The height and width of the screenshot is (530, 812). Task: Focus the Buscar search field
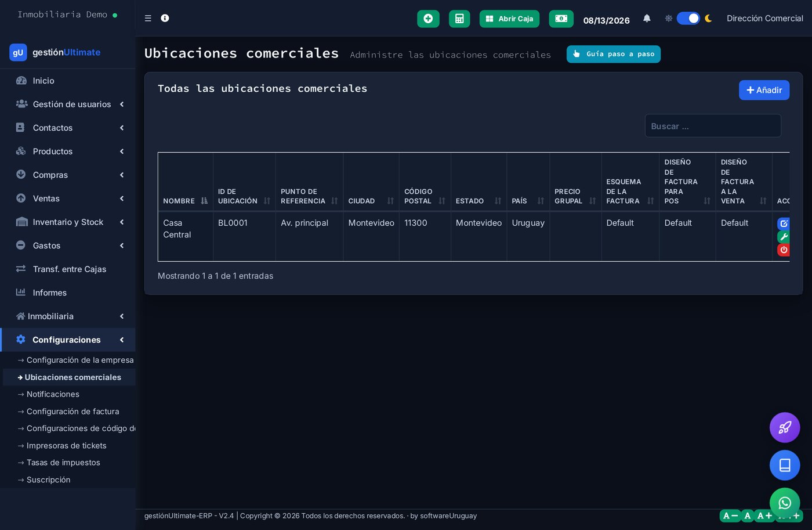pyautogui.click(x=713, y=126)
